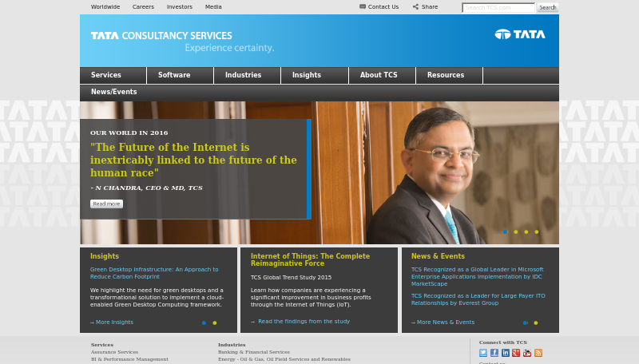Viewport: 639px width, 364px height.
Task: Select second News & Events pagination dot
Action: [x=536, y=322]
